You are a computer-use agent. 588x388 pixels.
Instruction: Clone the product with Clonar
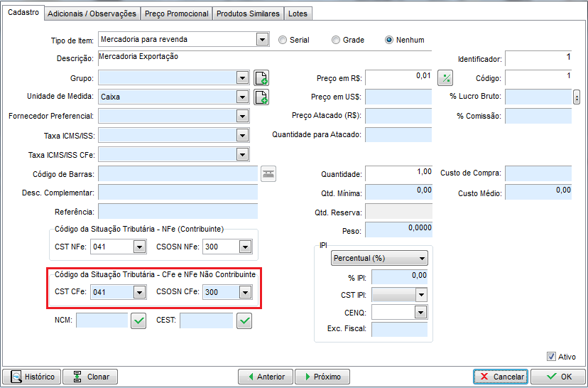click(x=90, y=377)
